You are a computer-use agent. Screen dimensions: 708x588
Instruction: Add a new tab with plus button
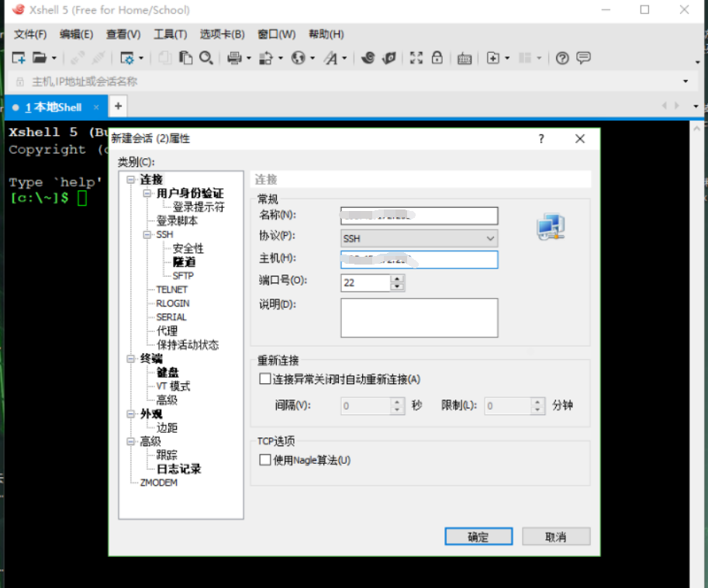coord(118,106)
